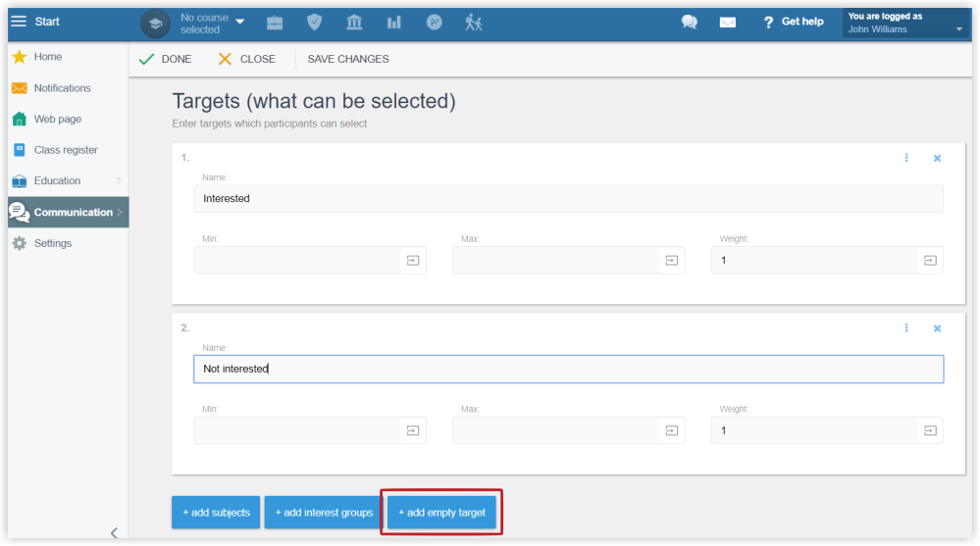Open Class register in the sidebar

pyautogui.click(x=68, y=150)
